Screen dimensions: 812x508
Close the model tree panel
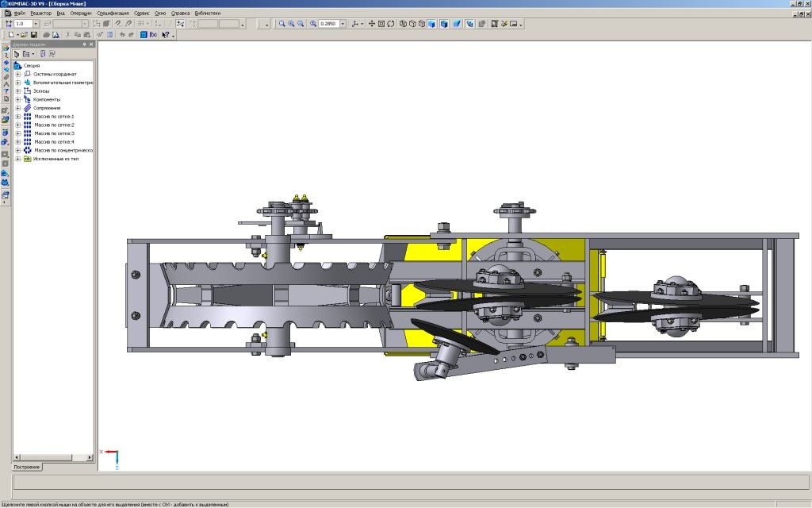tap(93, 44)
